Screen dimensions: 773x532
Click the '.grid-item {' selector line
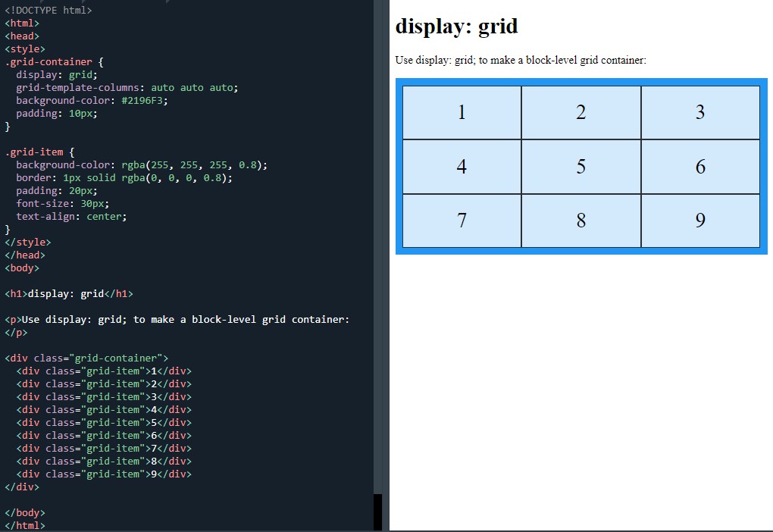[39, 152]
